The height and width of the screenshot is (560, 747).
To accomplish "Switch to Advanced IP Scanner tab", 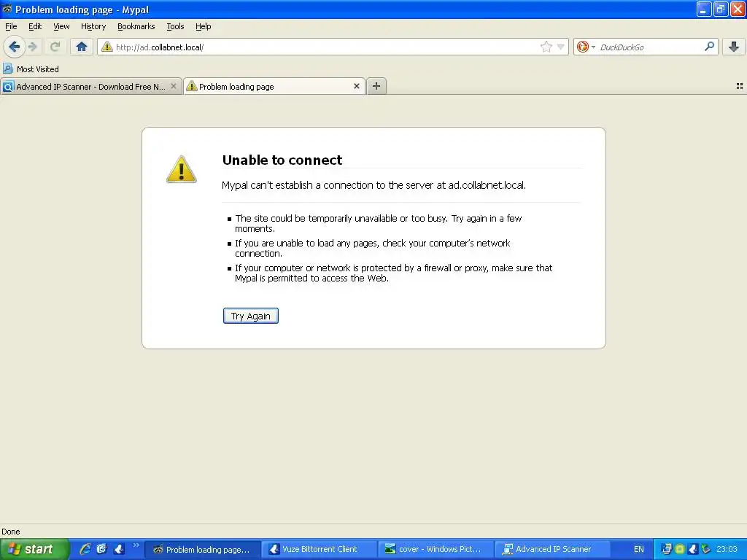I will coord(90,87).
